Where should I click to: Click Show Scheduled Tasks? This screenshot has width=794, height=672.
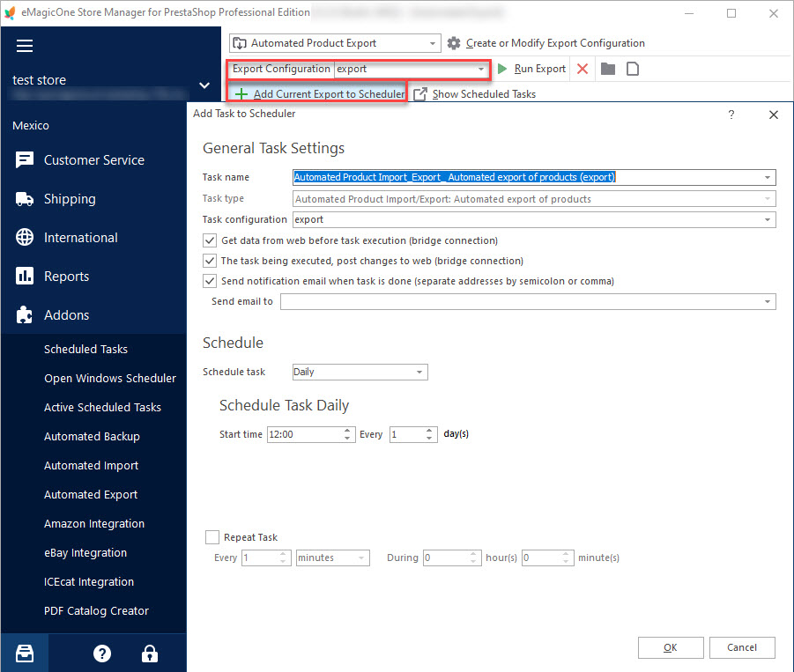click(x=484, y=94)
